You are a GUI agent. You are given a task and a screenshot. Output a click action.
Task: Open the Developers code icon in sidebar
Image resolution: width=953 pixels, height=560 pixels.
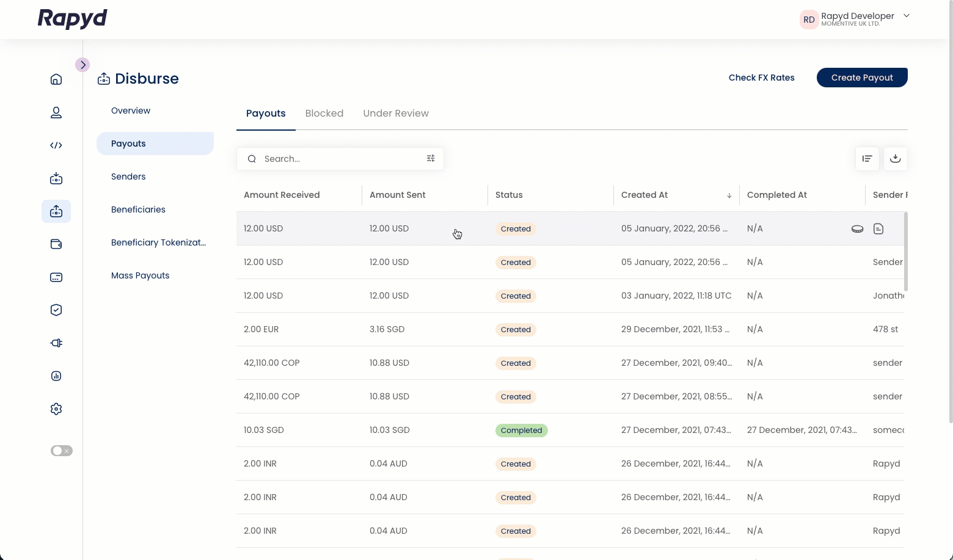click(56, 145)
